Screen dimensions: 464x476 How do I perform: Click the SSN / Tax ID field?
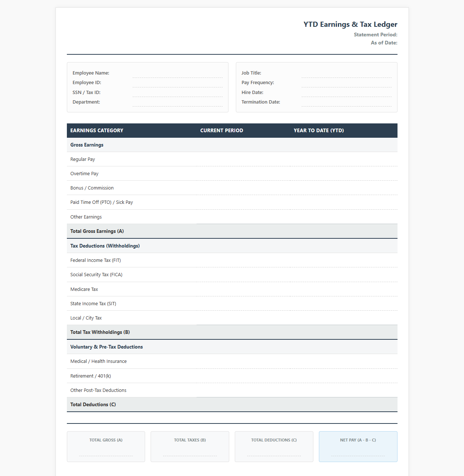tap(177, 93)
